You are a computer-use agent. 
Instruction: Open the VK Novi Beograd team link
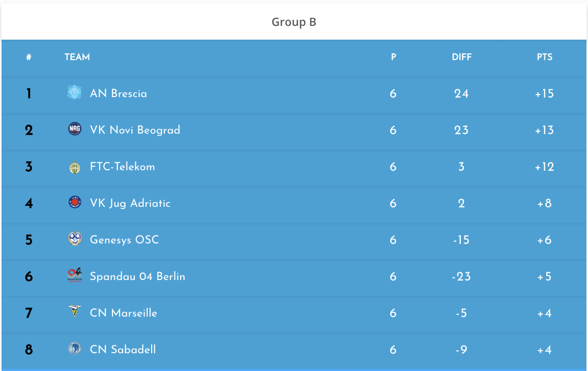135,130
